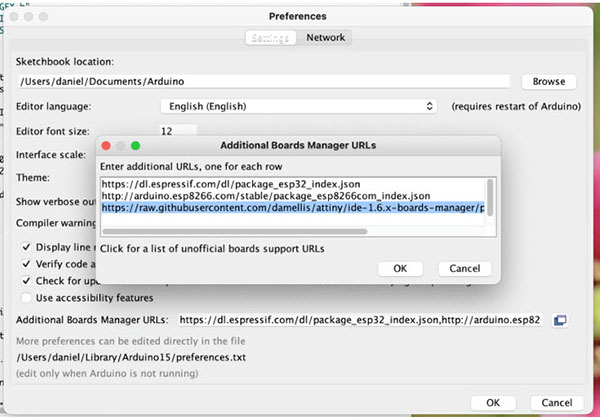Open the Editor language dropdown
This screenshot has width=600, height=417.
298,106
